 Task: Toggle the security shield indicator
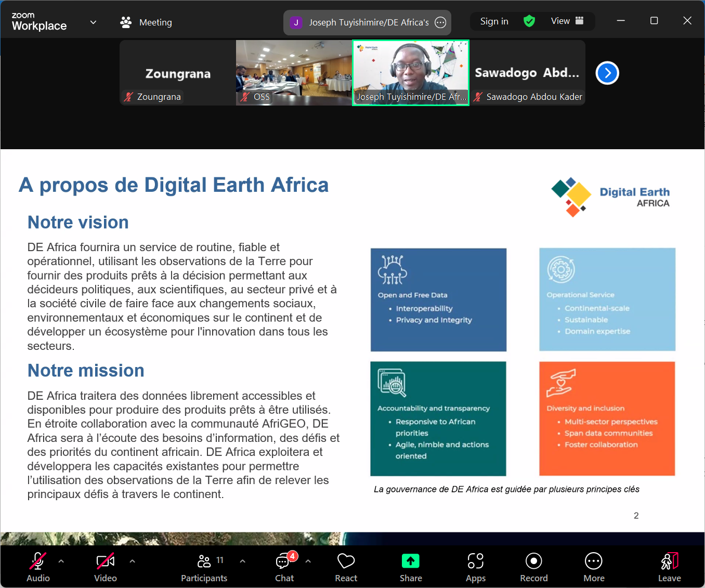pyautogui.click(x=529, y=21)
